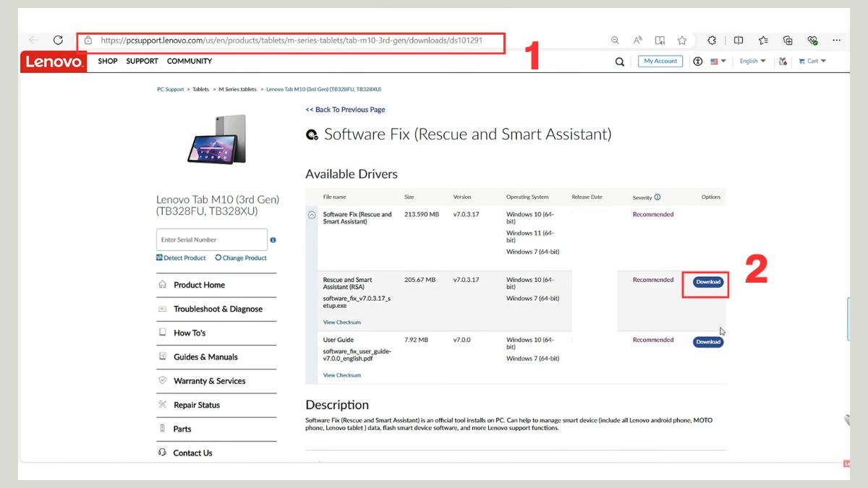This screenshot has width=868, height=488.
Task: Click the Enter Serial Number field
Action: tap(211, 240)
